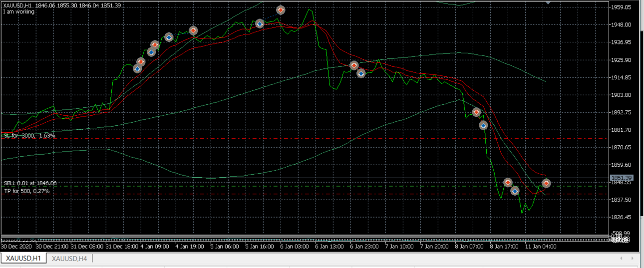Screen dimensions: 644x268
Task: Select the blue buy arrow above 5 Jan 16:00
Action: [x=260, y=23]
